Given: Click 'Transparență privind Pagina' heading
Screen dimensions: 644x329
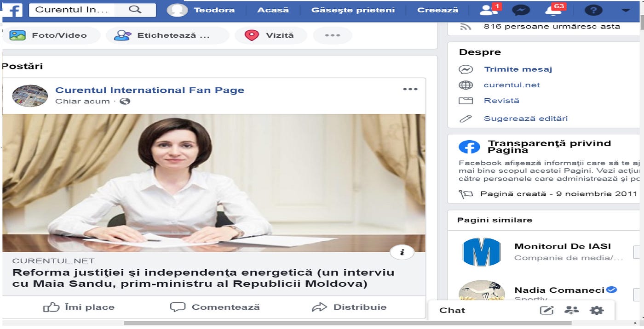Looking at the screenshot, I should tap(550, 147).
